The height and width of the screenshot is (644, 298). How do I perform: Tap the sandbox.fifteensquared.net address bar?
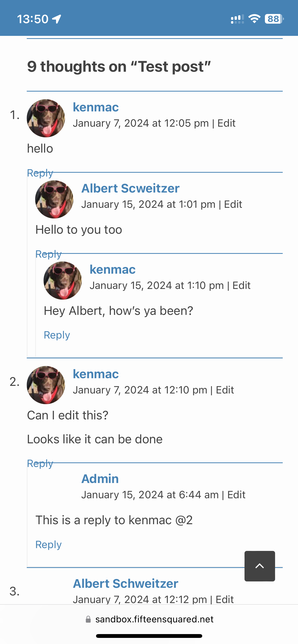[154, 619]
